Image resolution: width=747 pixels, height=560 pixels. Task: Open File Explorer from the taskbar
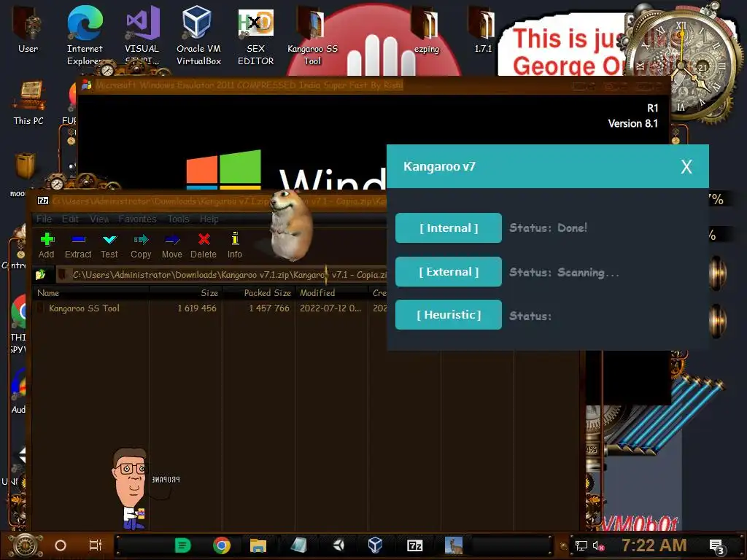(x=258, y=545)
